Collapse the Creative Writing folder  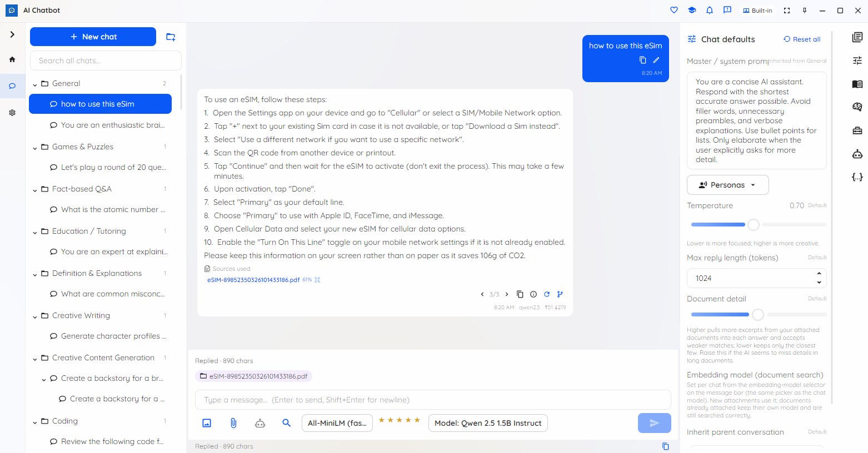tap(35, 316)
